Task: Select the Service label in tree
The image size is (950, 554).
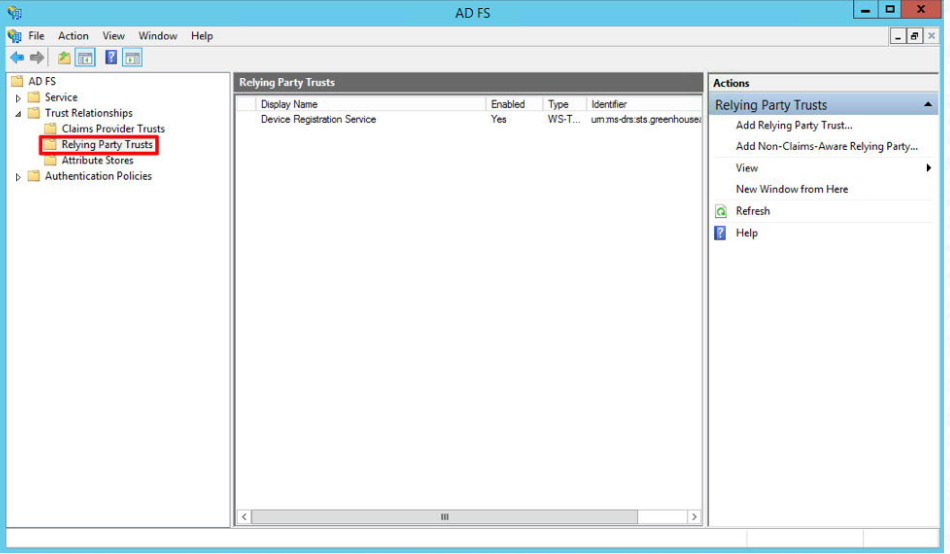Action: pyautogui.click(x=61, y=97)
